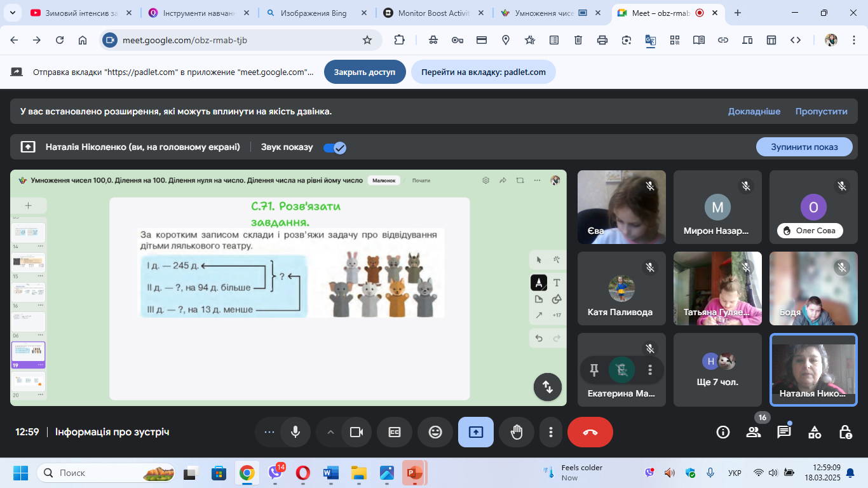Image resolution: width=868 pixels, height=488 pixels.
Task: Click the red leave call button
Action: 590,432
